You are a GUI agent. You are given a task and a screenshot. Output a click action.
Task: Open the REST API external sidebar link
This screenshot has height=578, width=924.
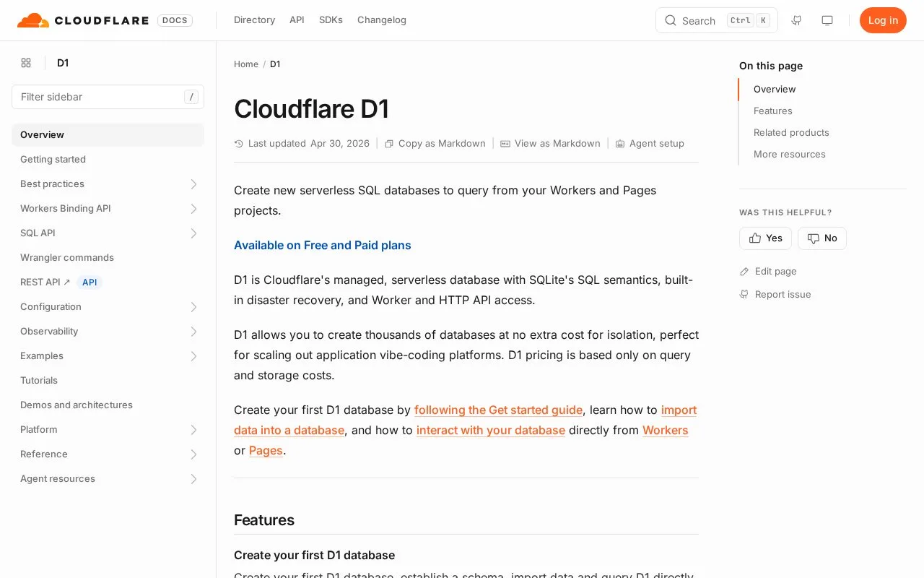[45, 282]
